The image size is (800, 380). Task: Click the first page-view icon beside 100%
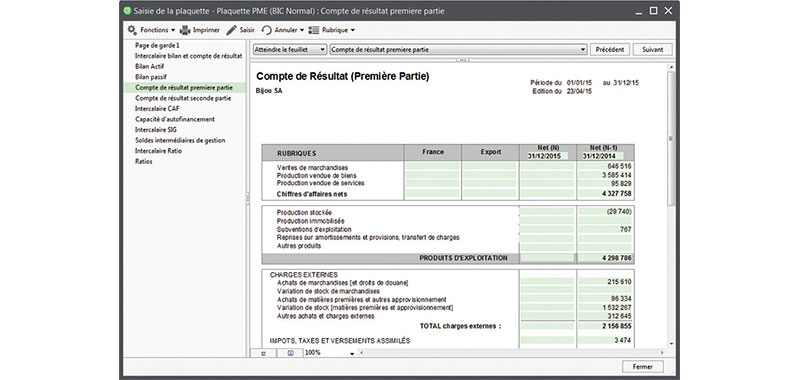264,353
